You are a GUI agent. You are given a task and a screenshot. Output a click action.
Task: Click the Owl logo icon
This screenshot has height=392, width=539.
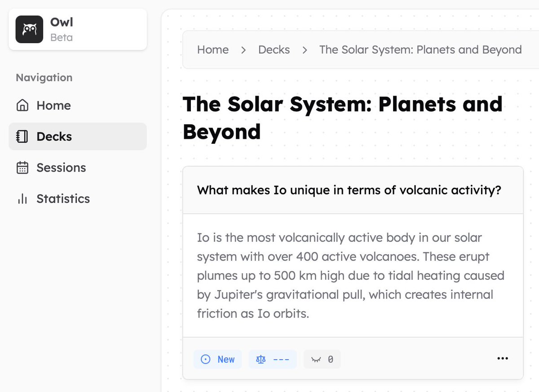[x=29, y=28]
